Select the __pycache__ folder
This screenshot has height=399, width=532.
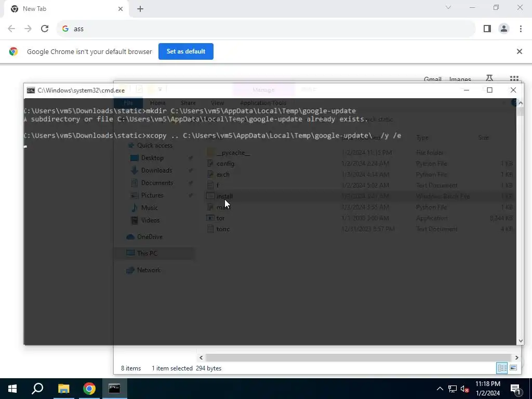pos(233,153)
